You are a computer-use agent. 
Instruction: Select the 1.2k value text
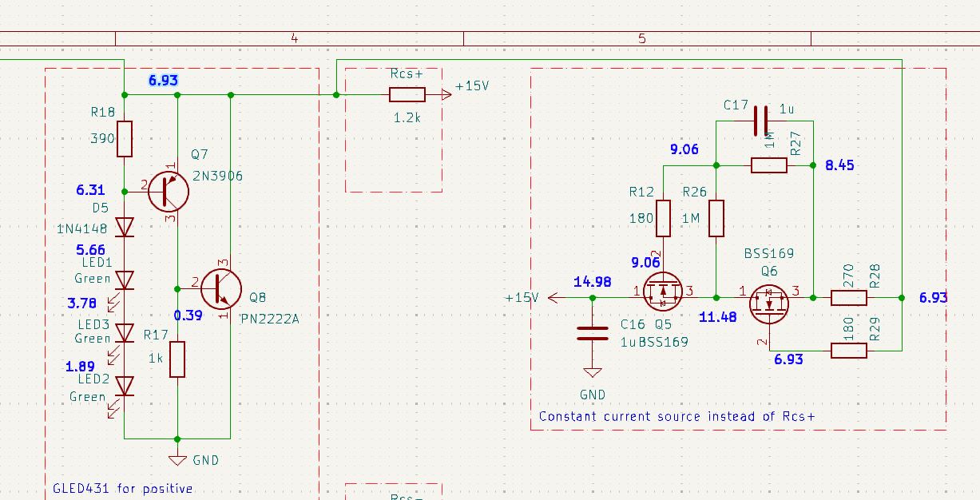point(407,117)
